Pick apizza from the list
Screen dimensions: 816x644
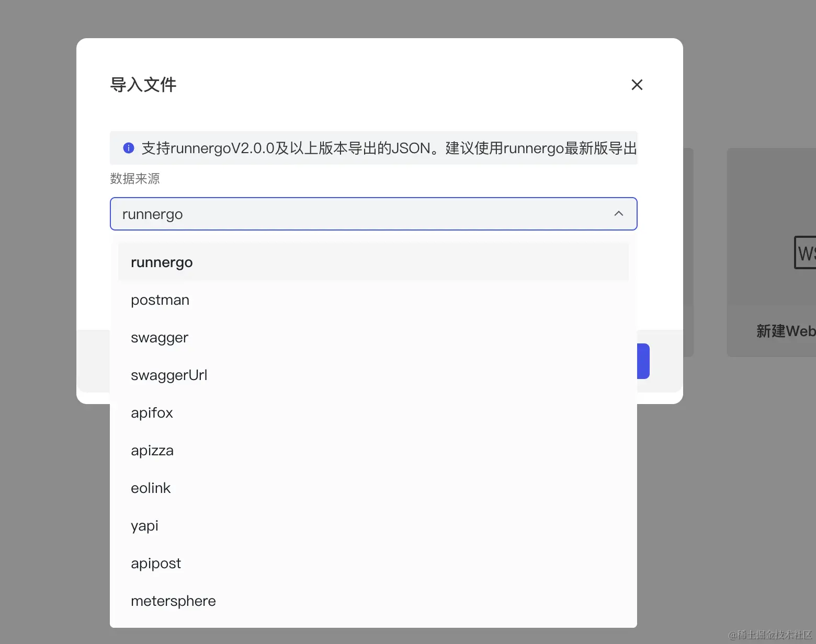(x=373, y=451)
